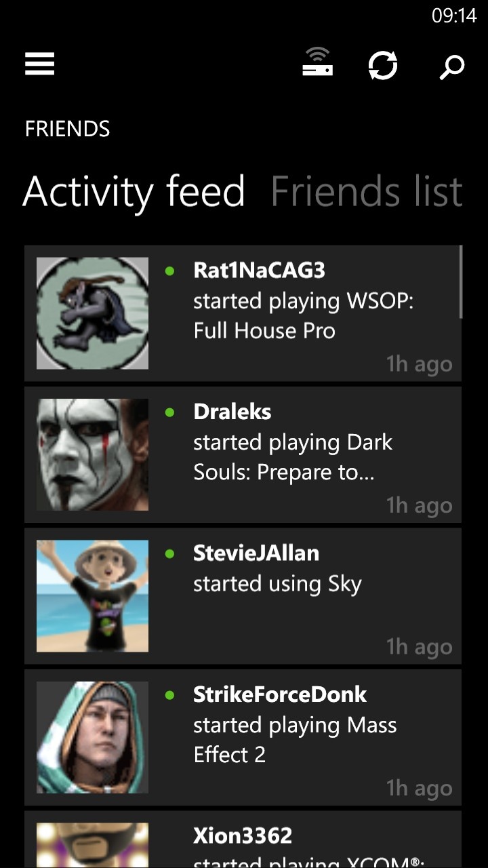The width and height of the screenshot is (488, 868).
Task: Tap StrikeForceDonk's hooded avatar
Action: [92, 736]
